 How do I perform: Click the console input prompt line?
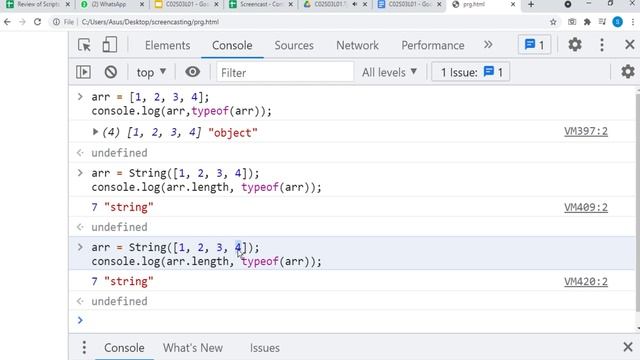[351, 320]
